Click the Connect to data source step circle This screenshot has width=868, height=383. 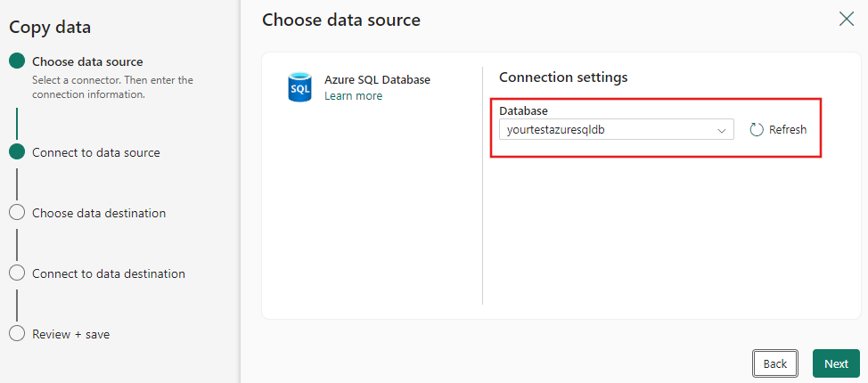(16, 152)
